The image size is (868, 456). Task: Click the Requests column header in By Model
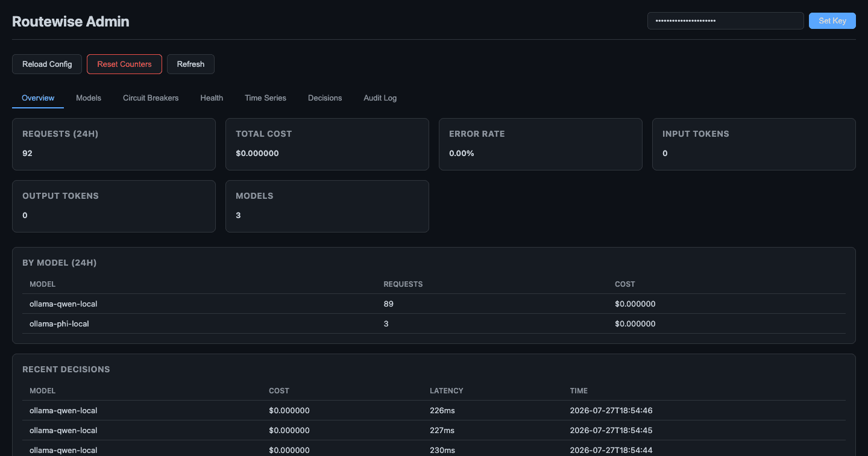[x=403, y=284]
